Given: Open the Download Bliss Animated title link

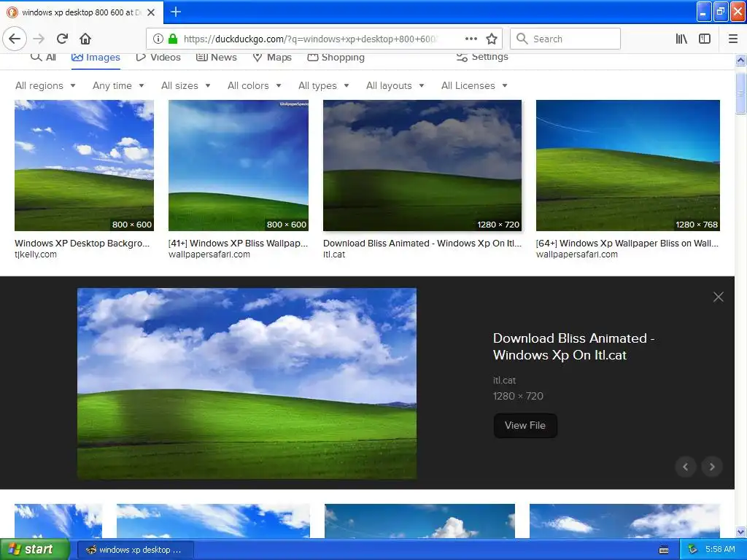Looking at the screenshot, I should (x=573, y=346).
